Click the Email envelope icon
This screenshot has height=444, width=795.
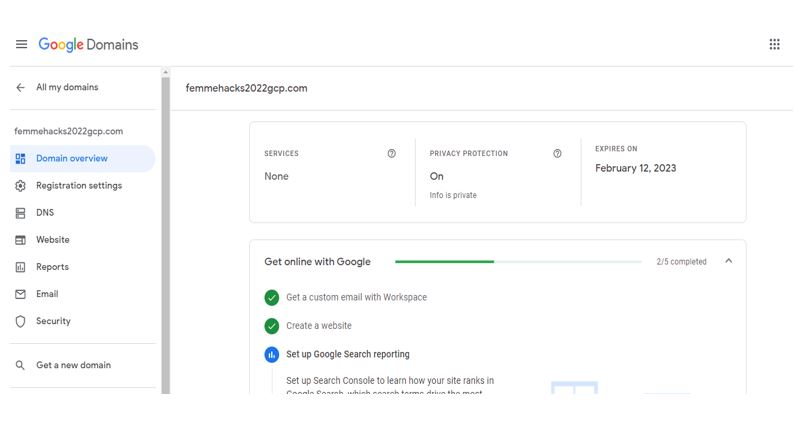(x=20, y=294)
